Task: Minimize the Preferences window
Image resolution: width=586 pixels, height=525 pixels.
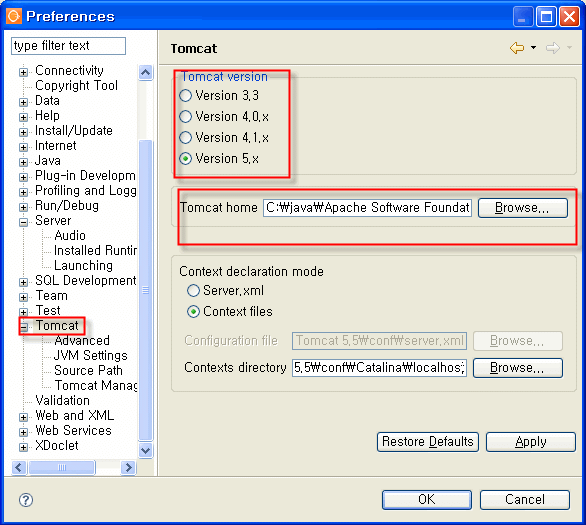Action: 523,16
